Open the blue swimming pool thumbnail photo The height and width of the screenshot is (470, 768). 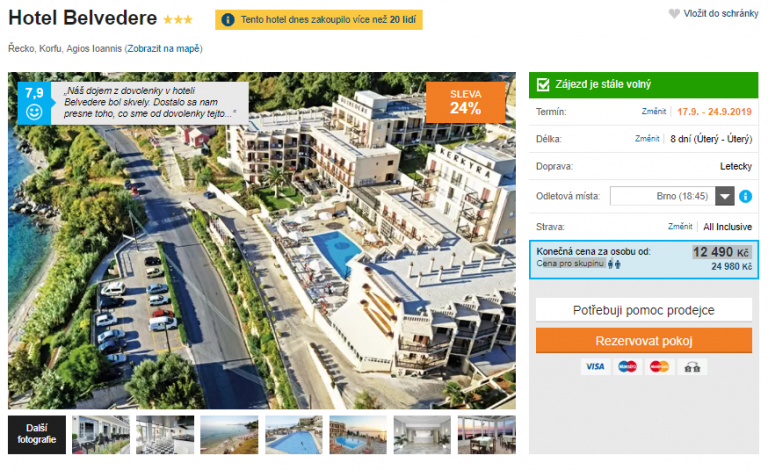click(294, 434)
